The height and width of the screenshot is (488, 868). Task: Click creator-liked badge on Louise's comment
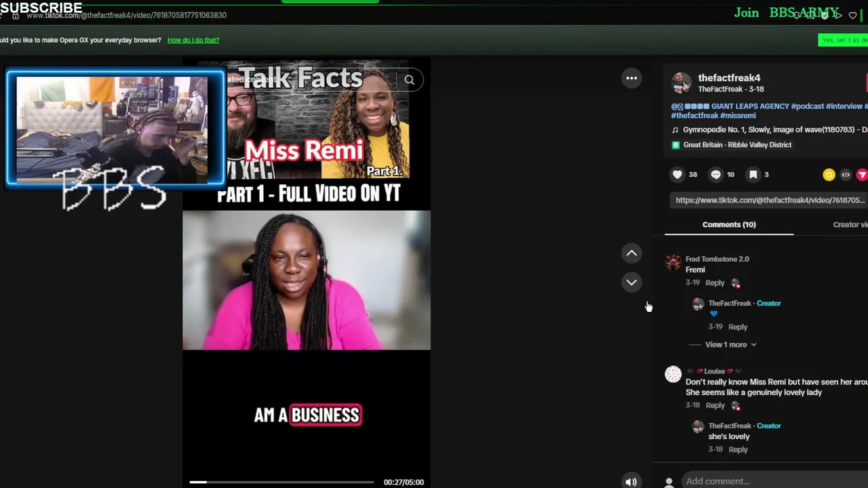[736, 406]
